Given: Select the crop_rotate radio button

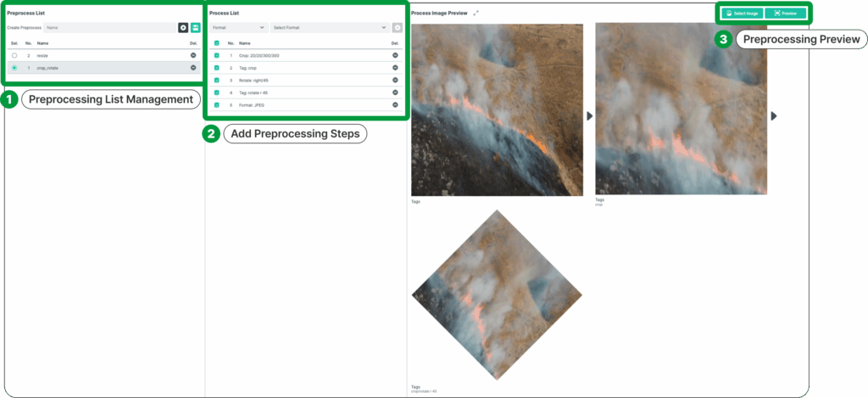Looking at the screenshot, I should point(14,67).
